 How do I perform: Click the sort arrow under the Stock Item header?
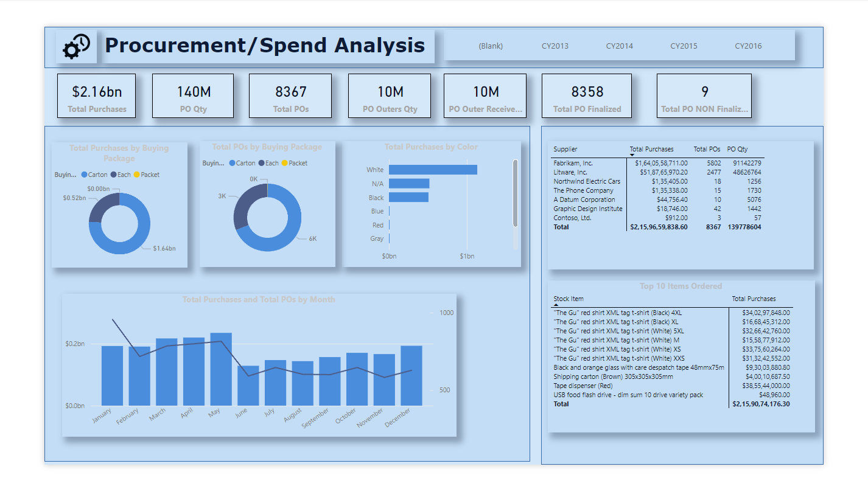556,305
